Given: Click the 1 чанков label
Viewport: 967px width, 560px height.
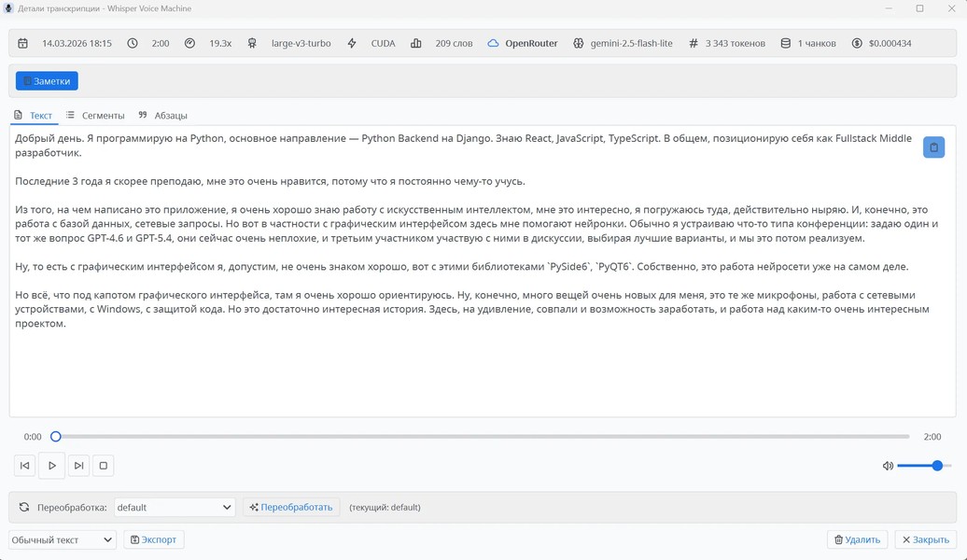Looking at the screenshot, I should [x=817, y=43].
